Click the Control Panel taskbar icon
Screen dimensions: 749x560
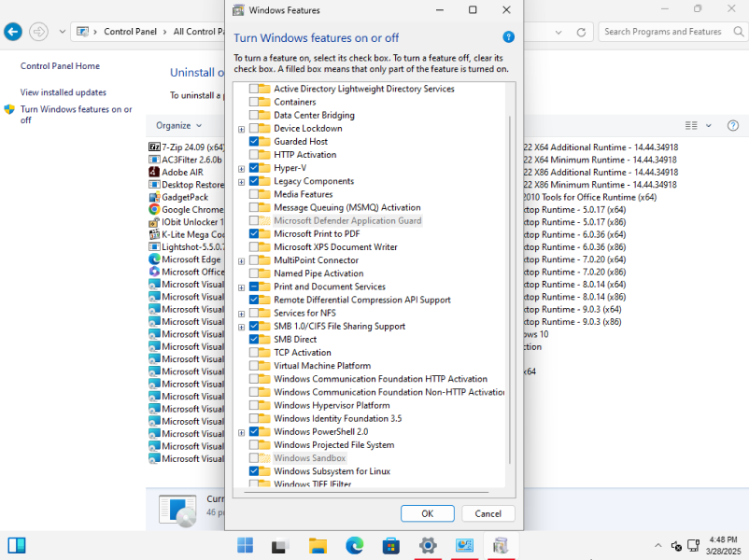[x=464, y=545]
